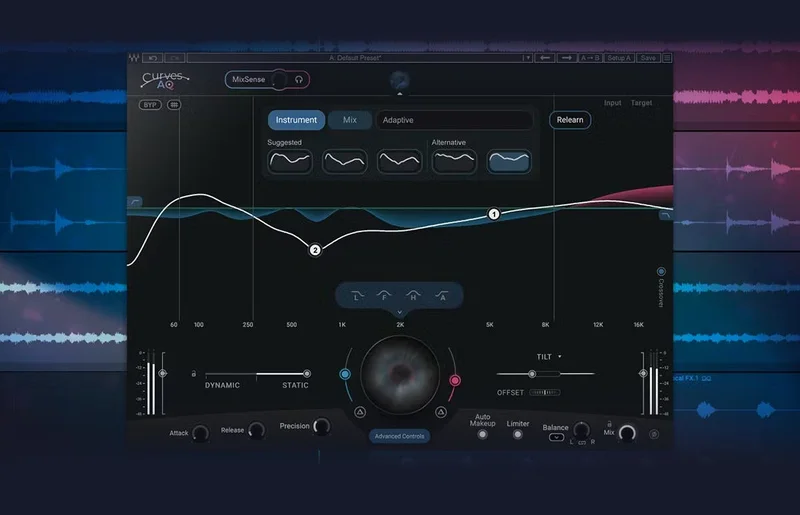Click the Input legend label
The width and height of the screenshot is (800, 515).
coord(612,103)
